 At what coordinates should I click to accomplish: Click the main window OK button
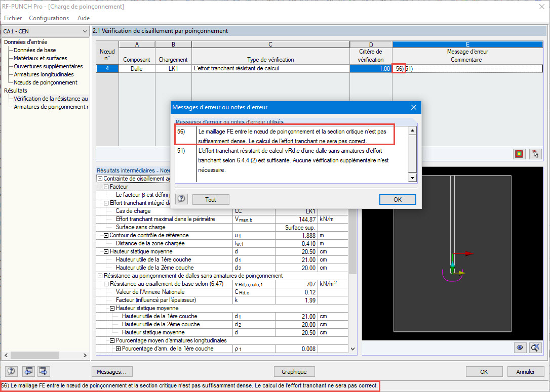point(484,371)
